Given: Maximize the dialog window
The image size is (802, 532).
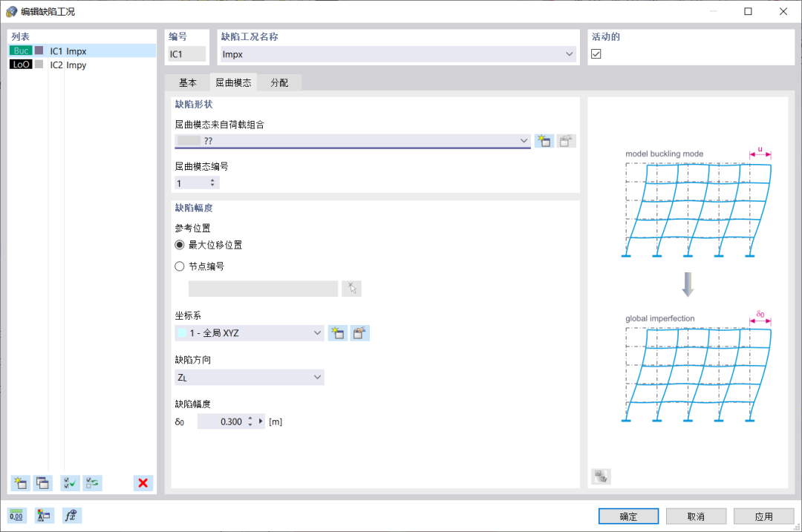Looking at the screenshot, I should point(749,11).
